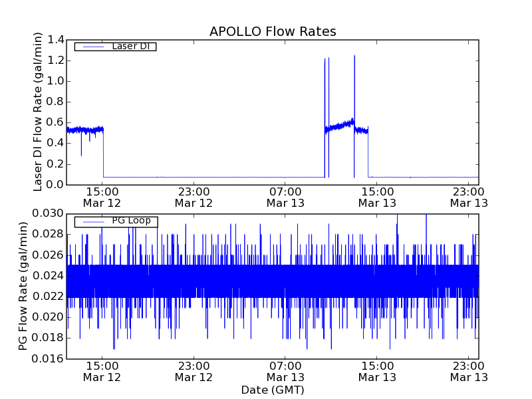Click the "Date (GMT)" x-axis label
This screenshot has width=532, height=399.
pyautogui.click(x=273, y=390)
